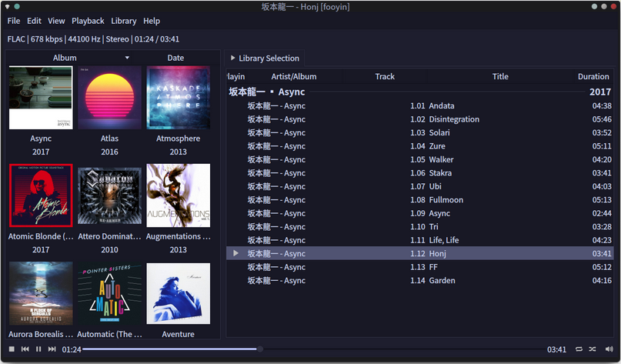Mute the volume speaker icon
This screenshot has width=621, height=364.
click(609, 349)
